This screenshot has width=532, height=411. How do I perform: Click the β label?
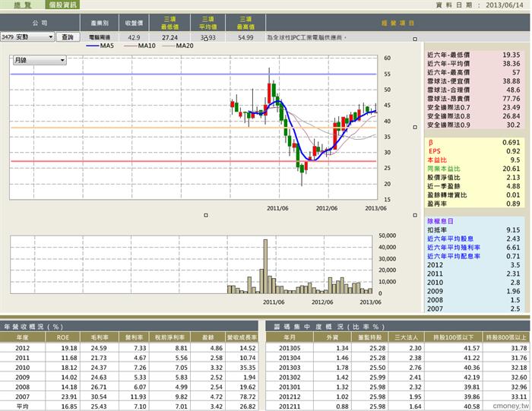click(x=431, y=142)
